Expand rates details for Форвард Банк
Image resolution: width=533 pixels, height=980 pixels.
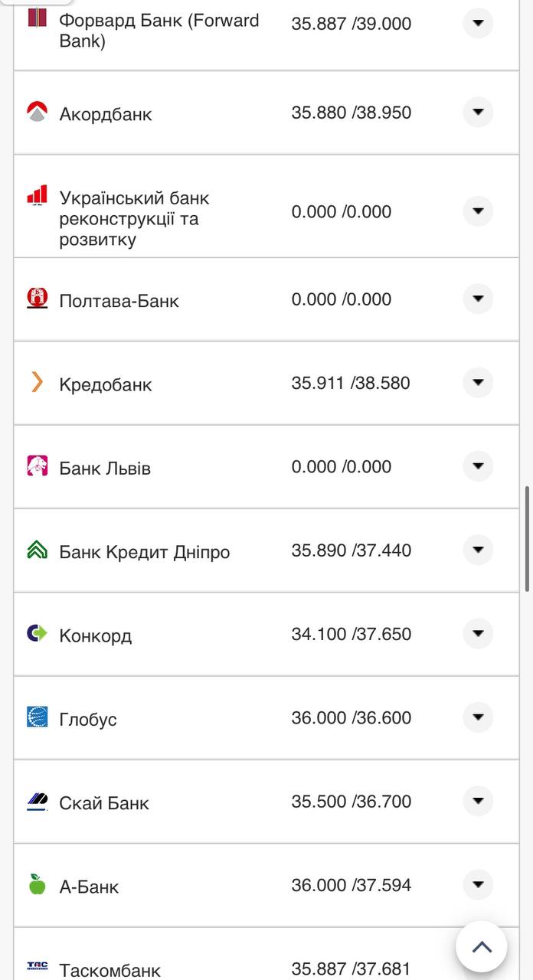tap(477, 23)
